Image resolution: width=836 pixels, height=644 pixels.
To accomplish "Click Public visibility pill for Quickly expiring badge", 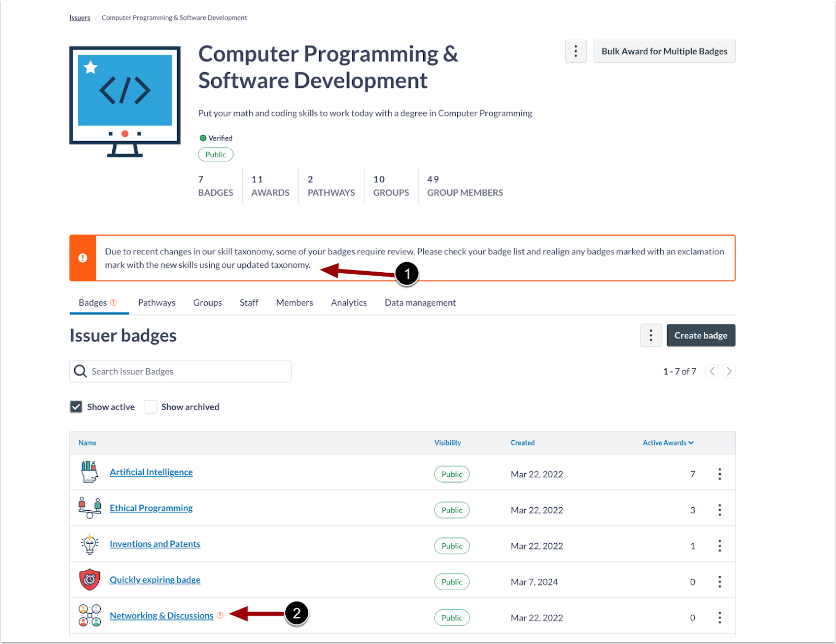I will (452, 582).
